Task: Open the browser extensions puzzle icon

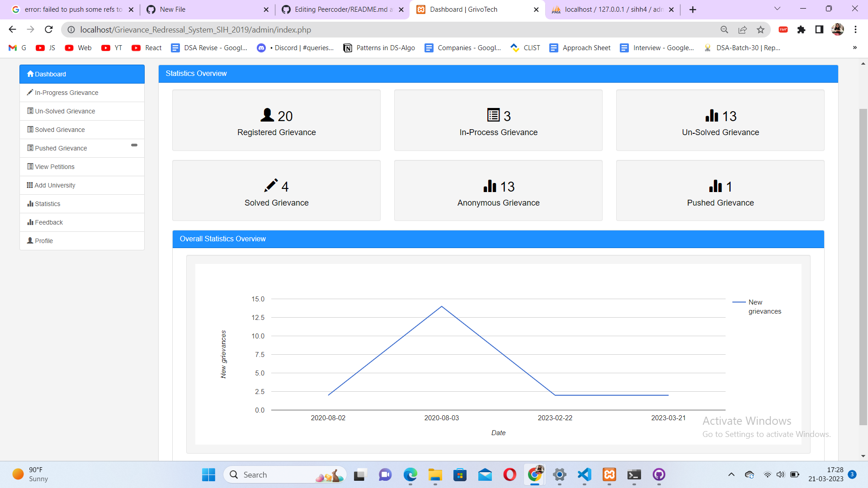Action: (x=801, y=30)
